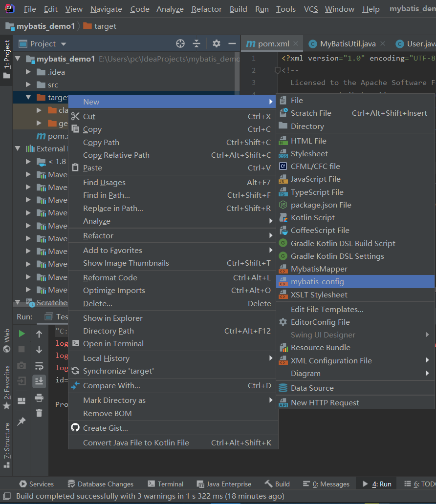
Task: Click the up arrow in Run panel
Action: click(x=39, y=334)
